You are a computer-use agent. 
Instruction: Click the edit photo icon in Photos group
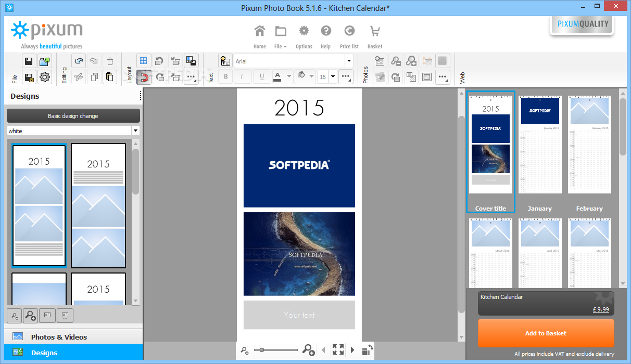(x=380, y=77)
